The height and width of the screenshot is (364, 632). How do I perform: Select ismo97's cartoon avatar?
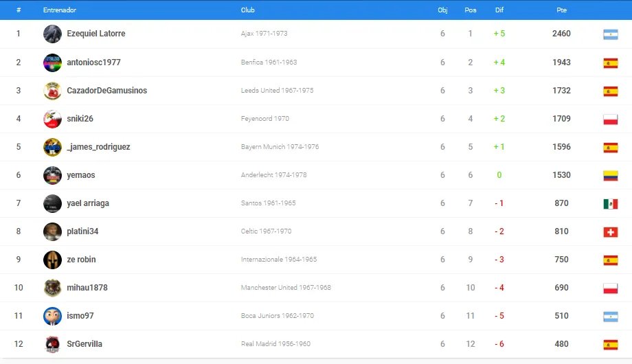tap(52, 316)
